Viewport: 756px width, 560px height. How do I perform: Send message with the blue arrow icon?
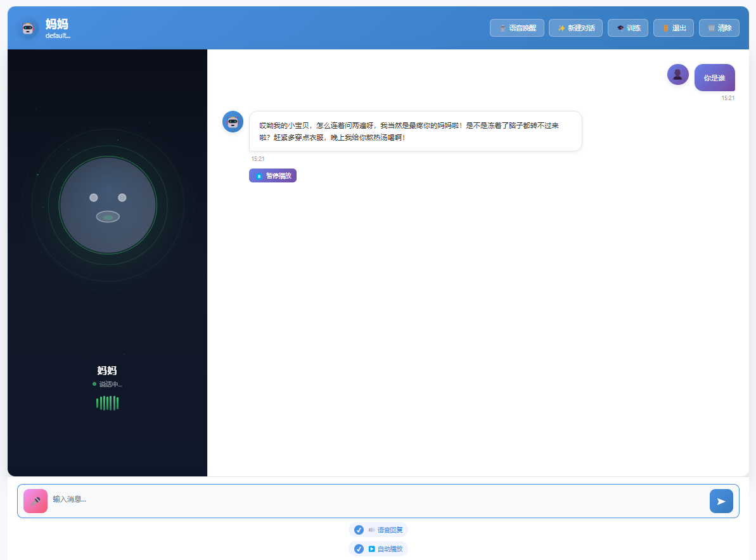(721, 500)
